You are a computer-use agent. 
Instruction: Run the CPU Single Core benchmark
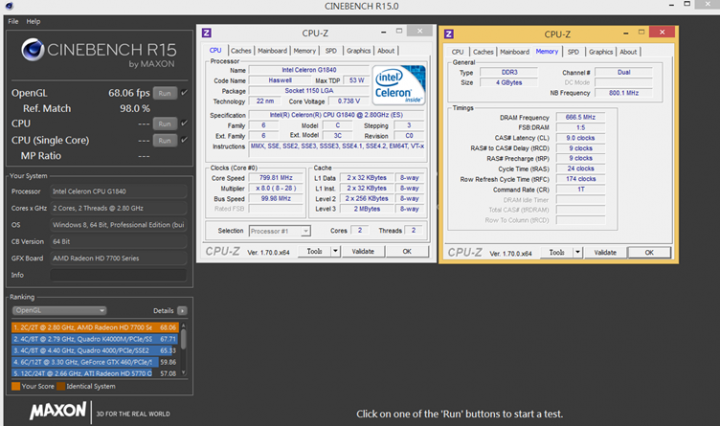point(165,140)
